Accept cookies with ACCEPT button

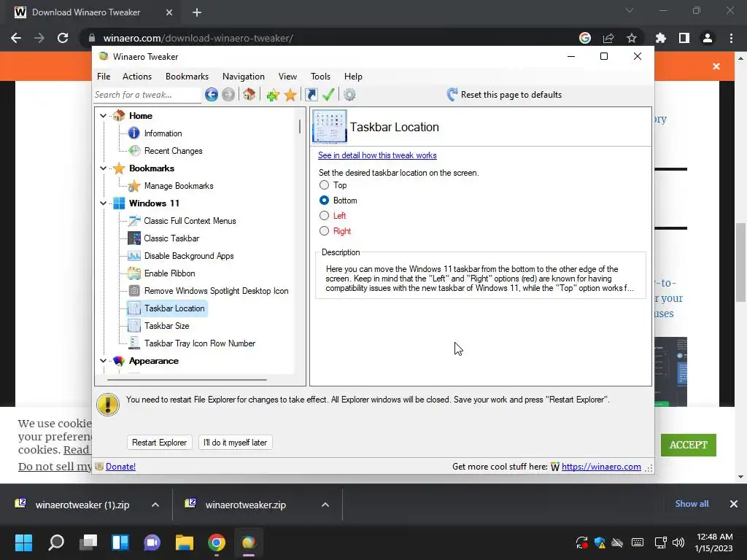tap(689, 445)
